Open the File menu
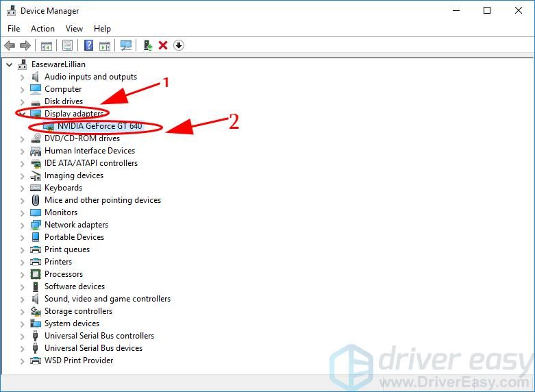 click(x=14, y=29)
